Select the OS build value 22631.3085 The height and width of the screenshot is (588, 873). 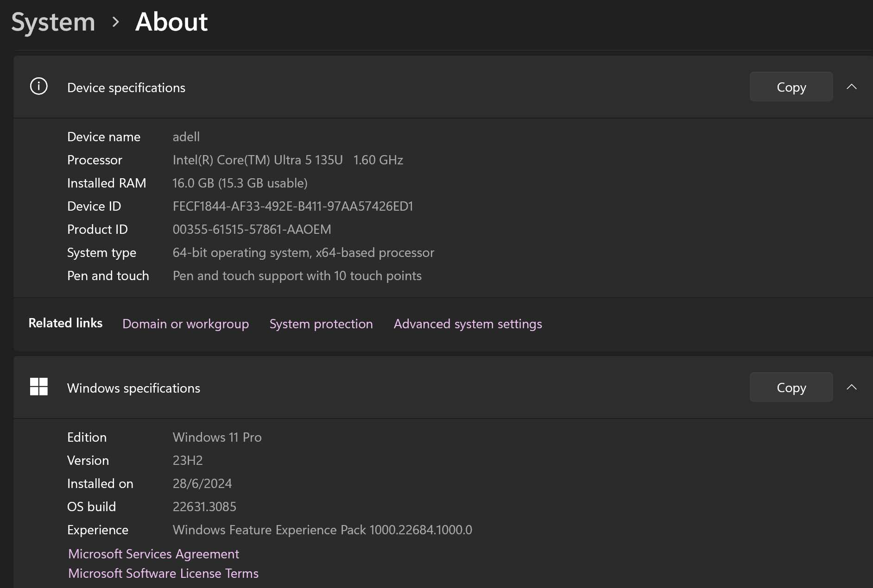click(204, 507)
